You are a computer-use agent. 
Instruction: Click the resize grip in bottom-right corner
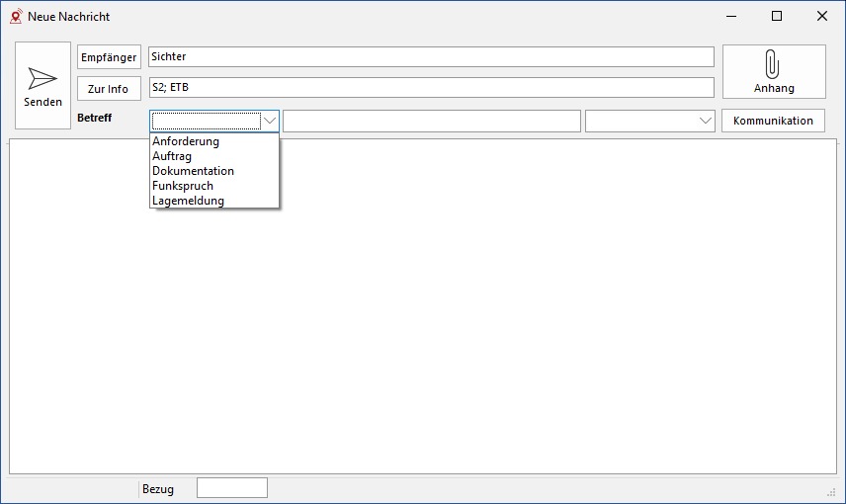pos(831,491)
